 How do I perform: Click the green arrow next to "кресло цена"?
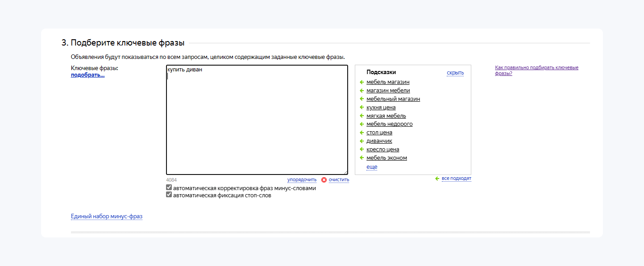coord(362,150)
